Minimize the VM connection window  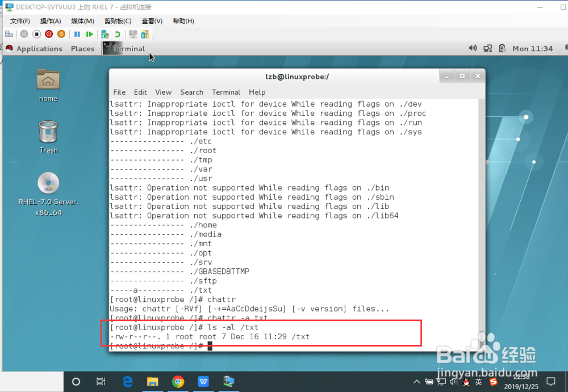point(540,7)
